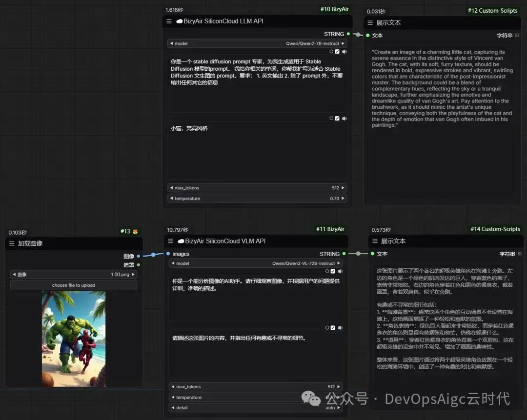The width and height of the screenshot is (527, 420).
Task: Toggle the checkbox above the stable diffusion system prompt
Action: 337,52
